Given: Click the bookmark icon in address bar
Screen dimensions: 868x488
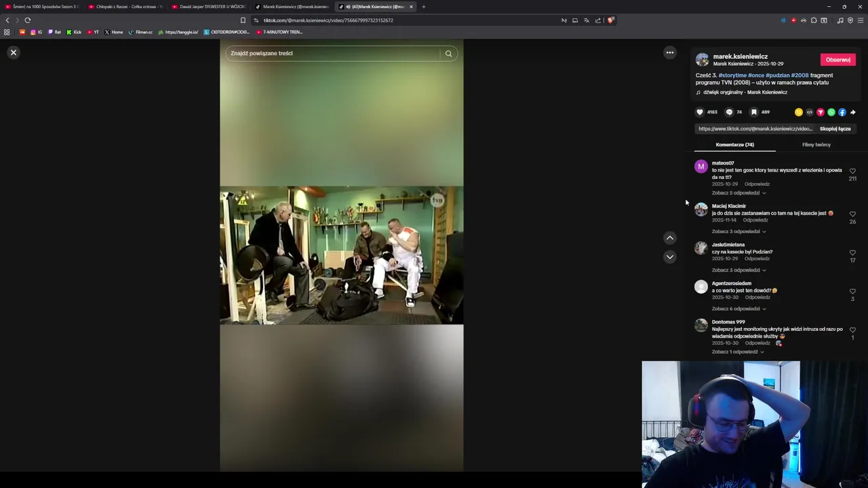Looking at the screenshot, I should pyautogui.click(x=243, y=20).
